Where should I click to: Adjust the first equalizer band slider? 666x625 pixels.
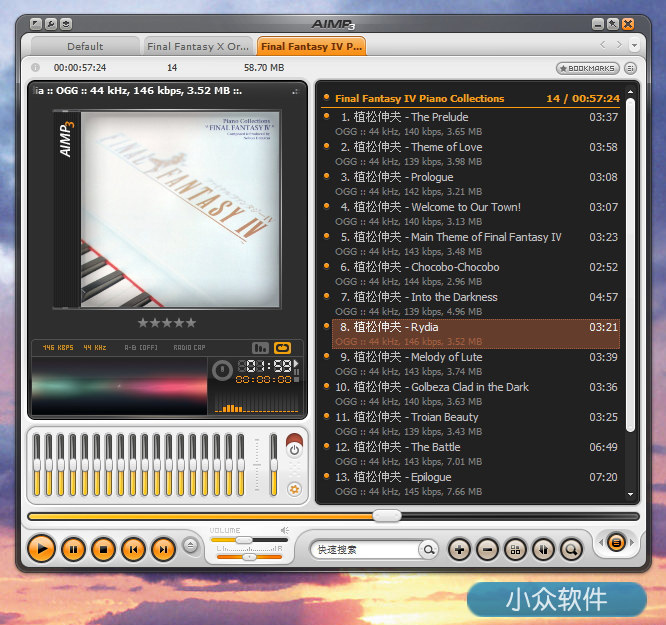37,464
